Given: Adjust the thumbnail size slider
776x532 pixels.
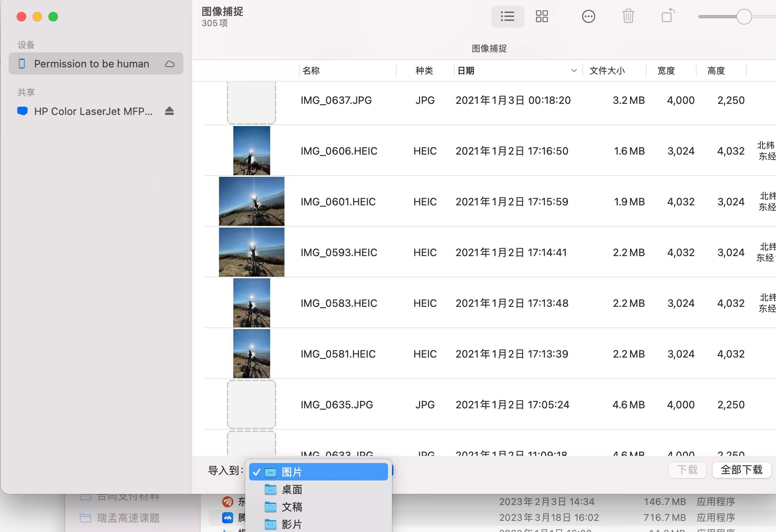Looking at the screenshot, I should coord(744,17).
